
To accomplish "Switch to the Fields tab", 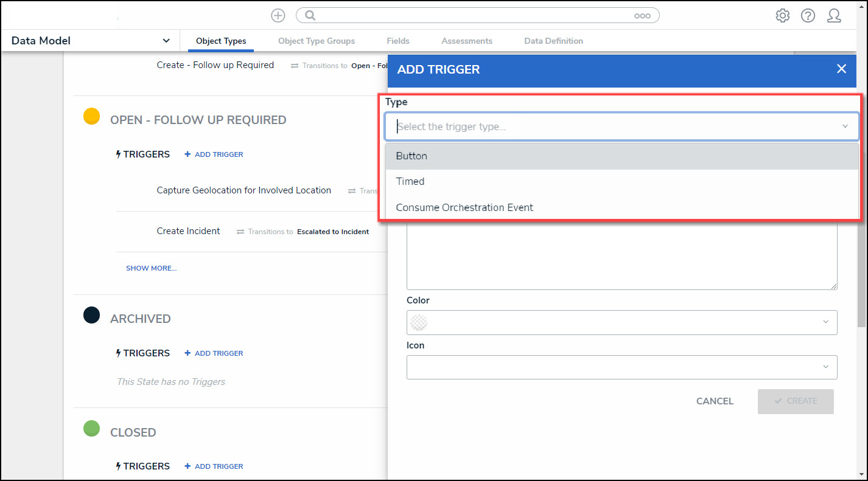I will (x=397, y=41).
